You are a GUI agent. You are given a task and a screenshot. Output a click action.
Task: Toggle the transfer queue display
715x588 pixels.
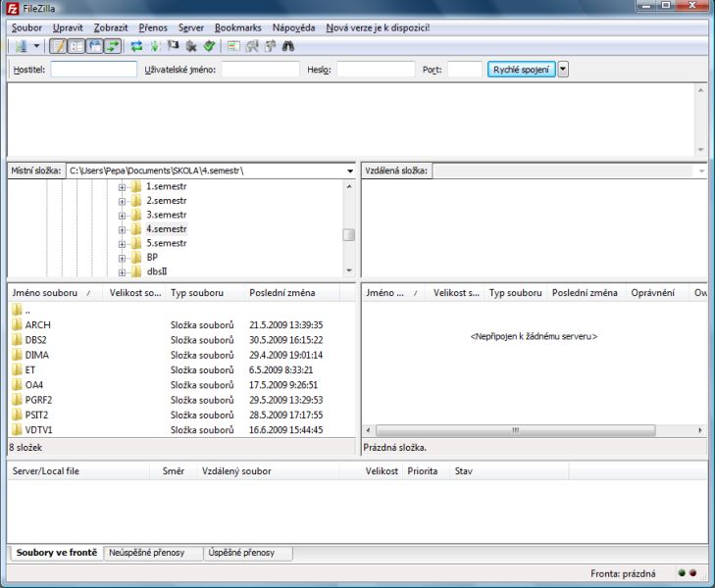(x=113, y=46)
